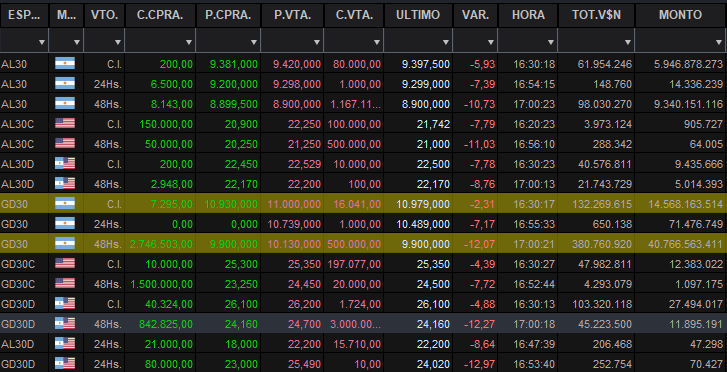Click the HORA filter input box
727x372 pixels.
(528, 40)
